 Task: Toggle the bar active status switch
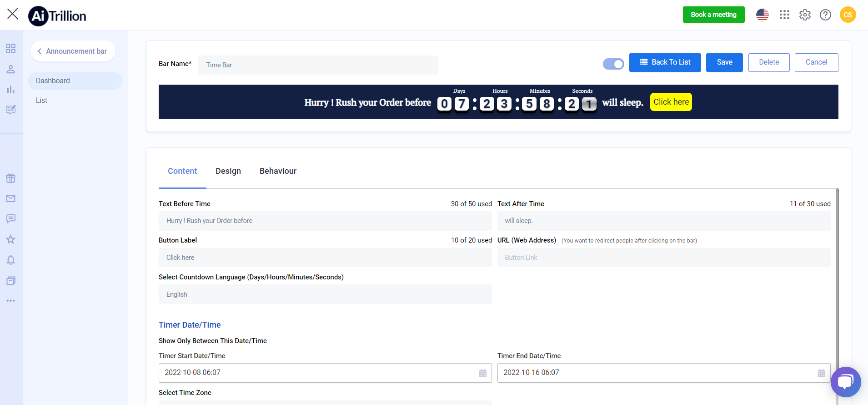tap(613, 64)
